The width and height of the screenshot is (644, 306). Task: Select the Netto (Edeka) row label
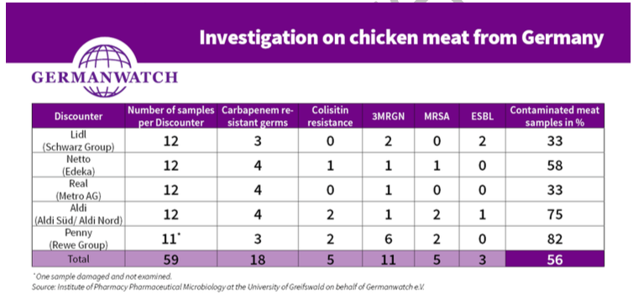point(78,165)
